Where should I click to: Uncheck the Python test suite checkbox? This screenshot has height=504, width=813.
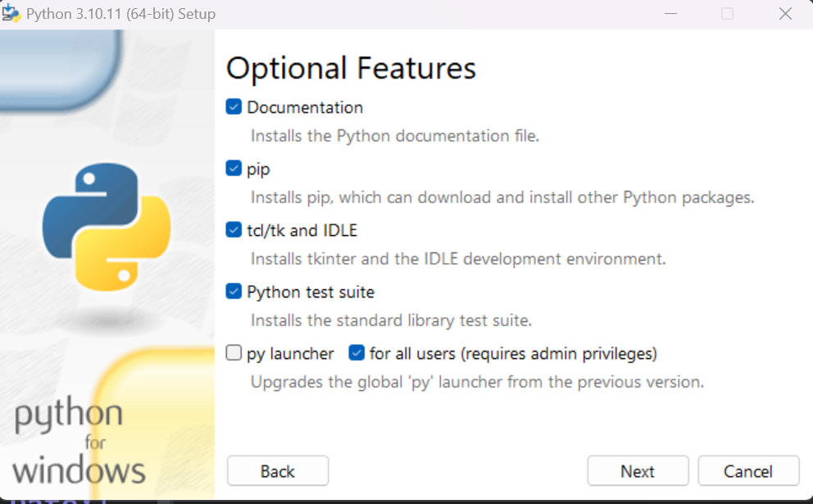[234, 292]
